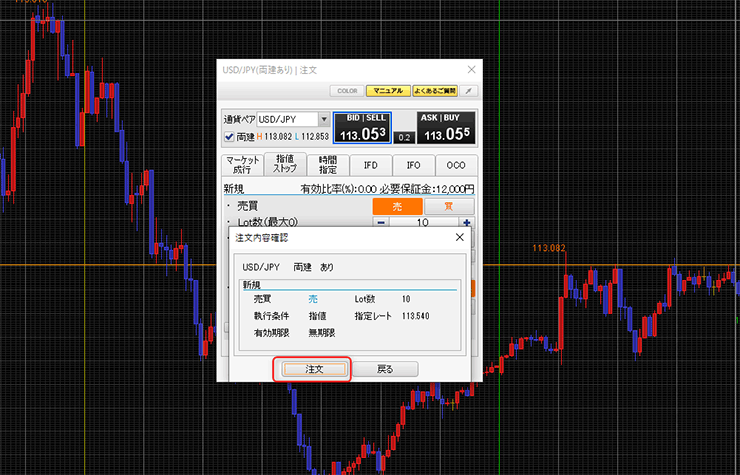Close the order confirmation dialog
Viewport: 740px width, 475px height.
[459, 238]
